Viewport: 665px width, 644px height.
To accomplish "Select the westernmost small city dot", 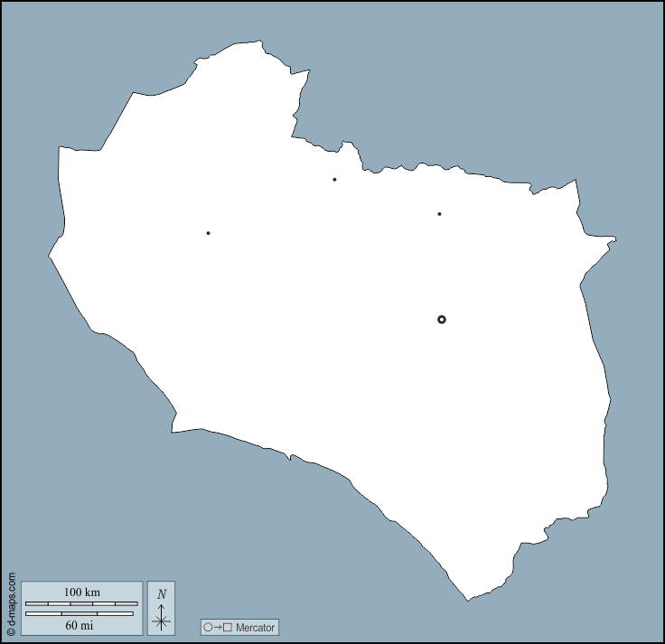I will 208,233.
